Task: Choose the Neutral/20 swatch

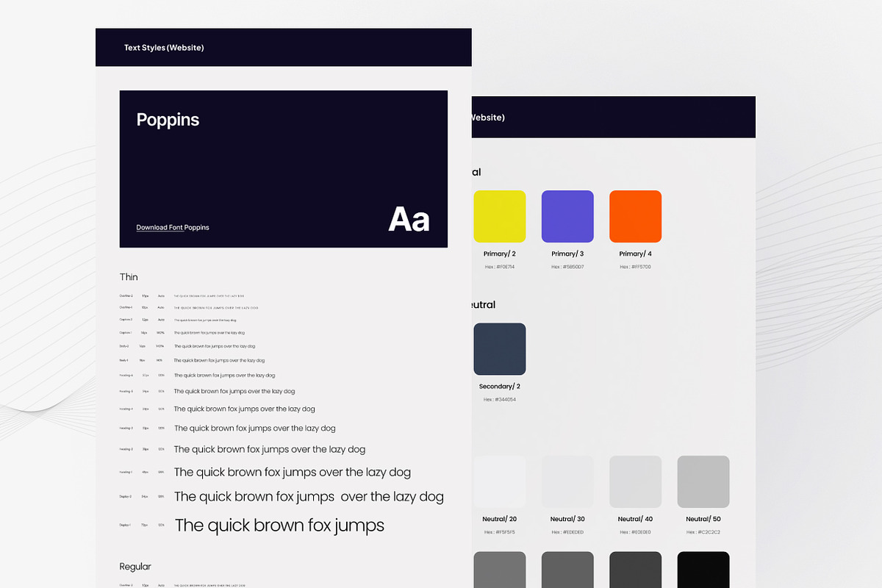Action: click(500, 481)
